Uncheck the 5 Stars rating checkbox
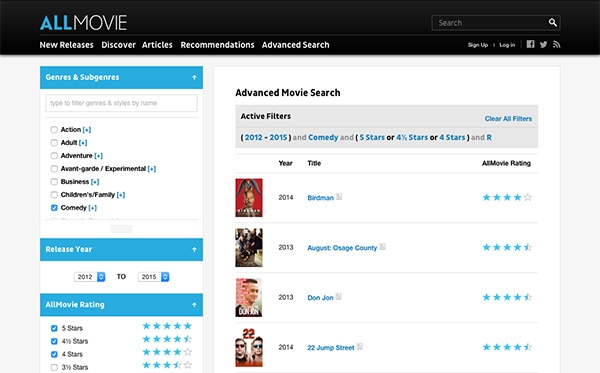Image resolution: width=600 pixels, height=373 pixels. (54, 328)
